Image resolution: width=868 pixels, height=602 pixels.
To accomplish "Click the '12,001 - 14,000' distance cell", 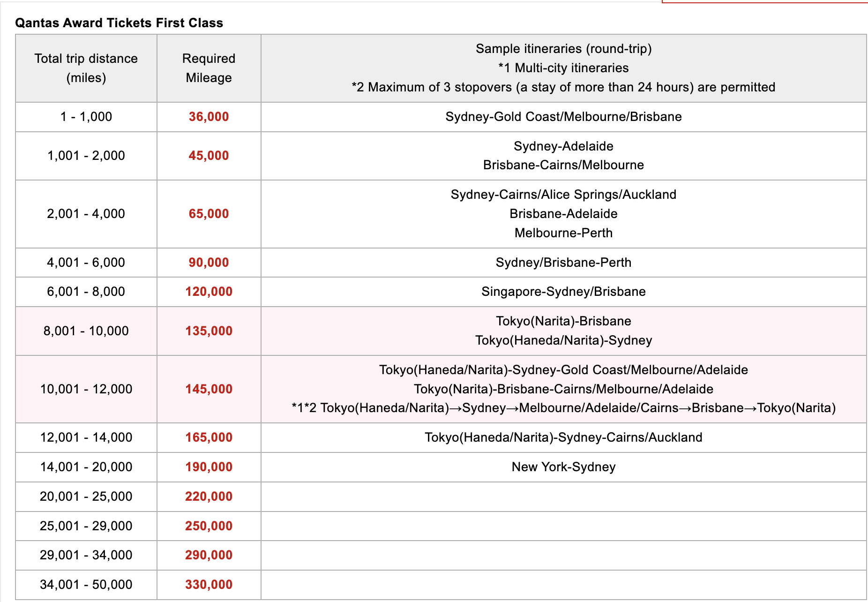I will point(86,437).
